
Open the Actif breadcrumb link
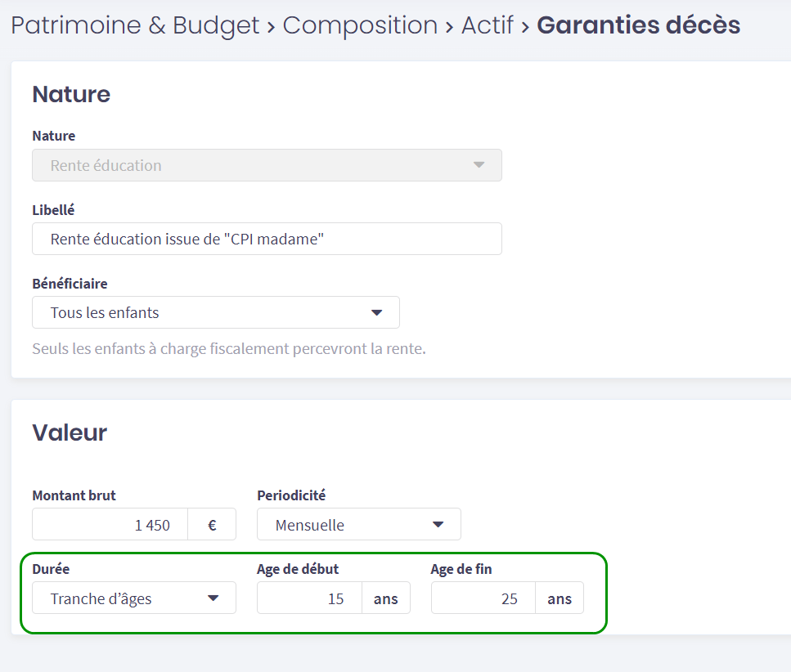pos(488,25)
